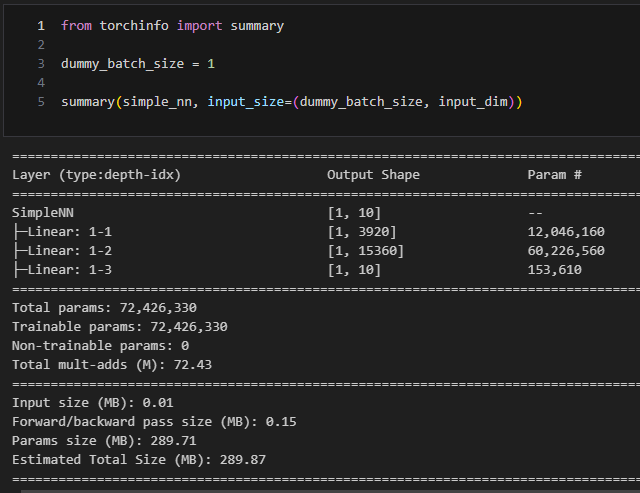Click the horizontal scrollbar under the output
Viewport: 640px width, 493px height.
click(330, 491)
